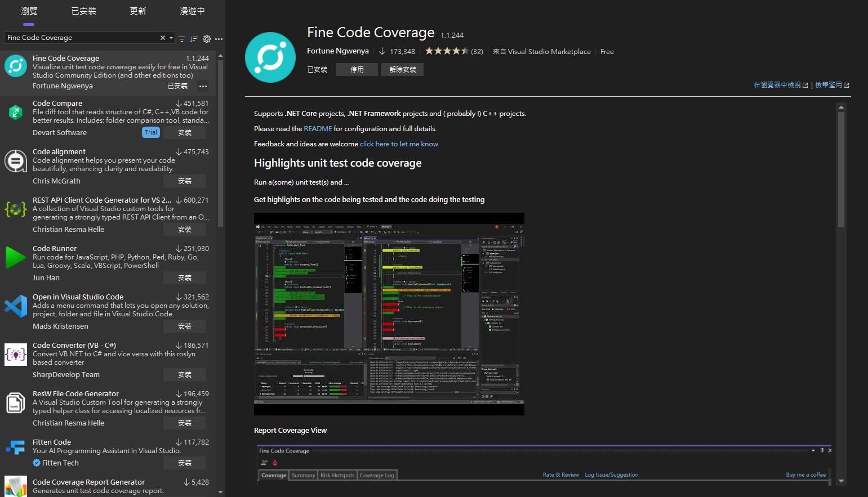Install the Code Compare extension
Screen dimensions: 868x497
[x=184, y=133]
